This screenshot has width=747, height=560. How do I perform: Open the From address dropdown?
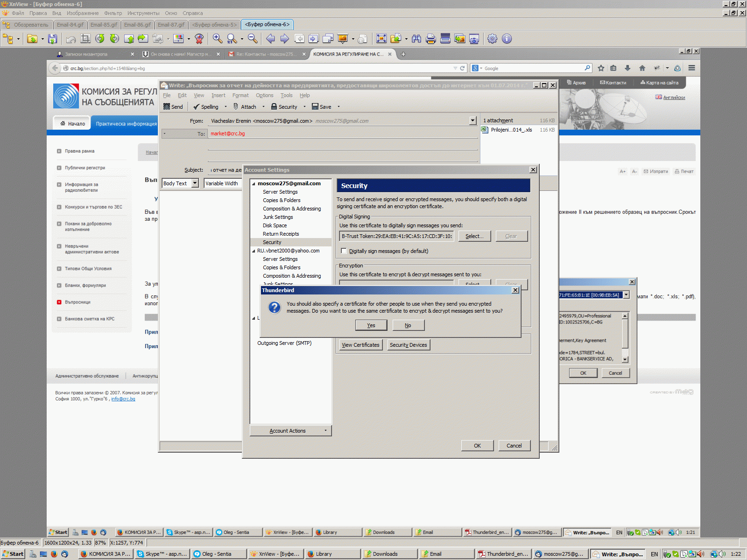pyautogui.click(x=472, y=121)
